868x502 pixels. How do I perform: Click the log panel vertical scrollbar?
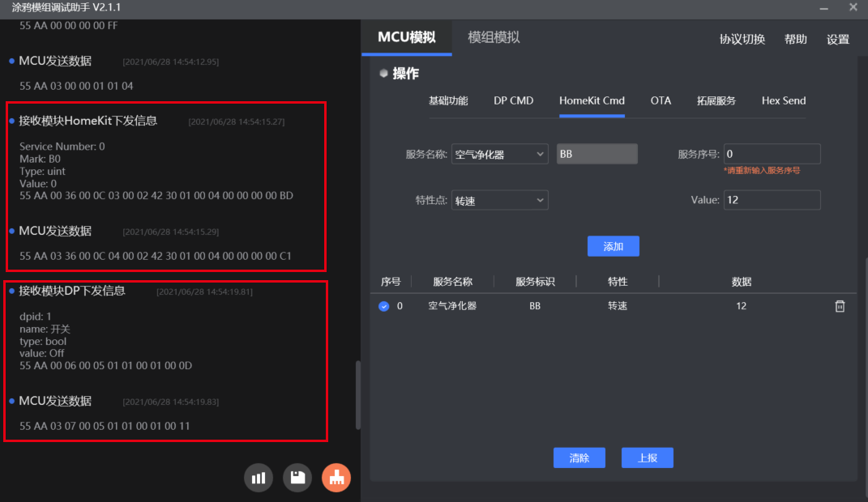click(x=358, y=395)
